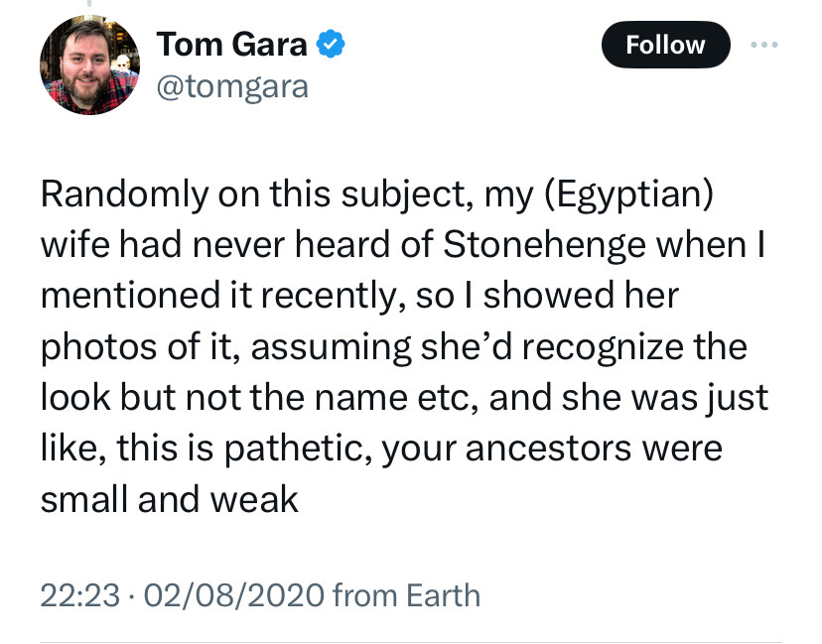Open the Tom Gara display name link
This screenshot has height=644, width=822.
point(231,45)
